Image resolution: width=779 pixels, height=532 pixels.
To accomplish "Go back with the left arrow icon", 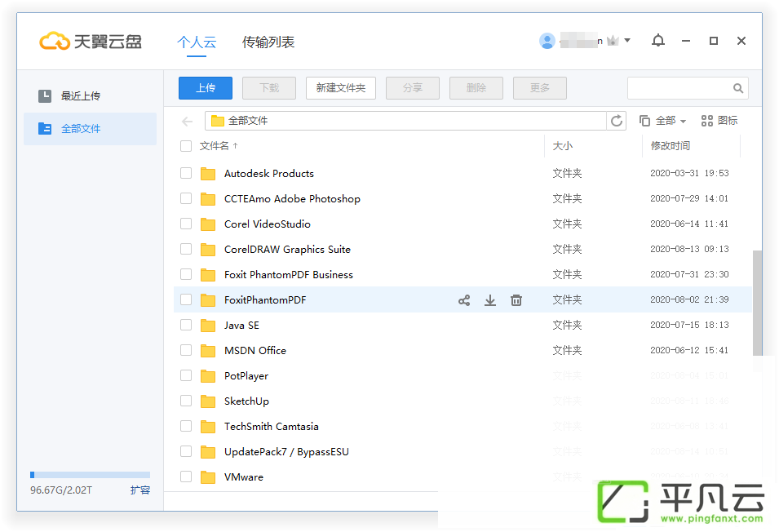I will point(188,122).
